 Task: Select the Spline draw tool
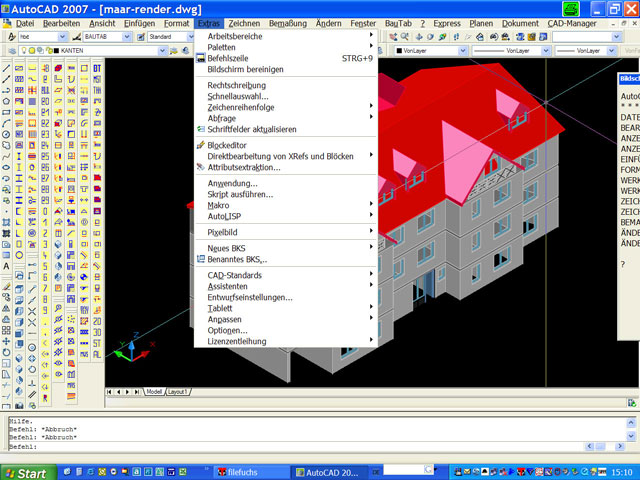coord(6,156)
